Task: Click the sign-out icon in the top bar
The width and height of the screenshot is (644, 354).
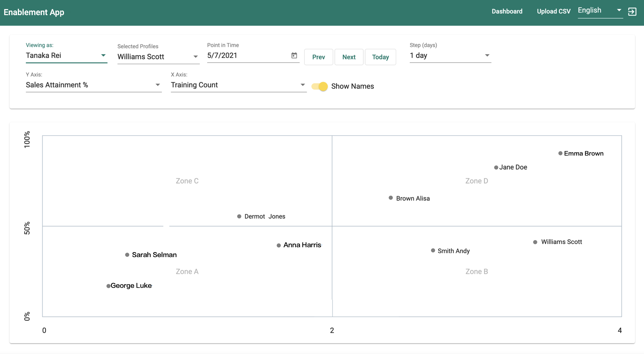Action: 632,11
